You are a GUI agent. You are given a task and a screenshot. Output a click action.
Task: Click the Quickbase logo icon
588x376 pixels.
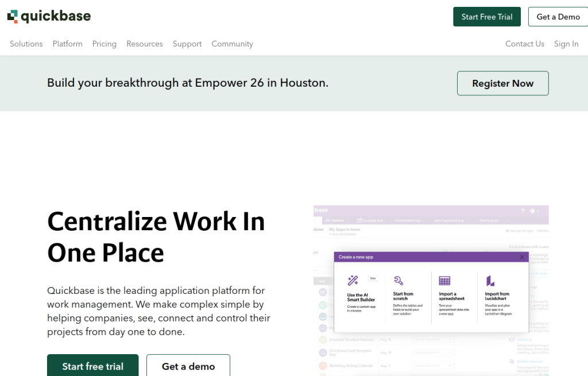tap(13, 17)
